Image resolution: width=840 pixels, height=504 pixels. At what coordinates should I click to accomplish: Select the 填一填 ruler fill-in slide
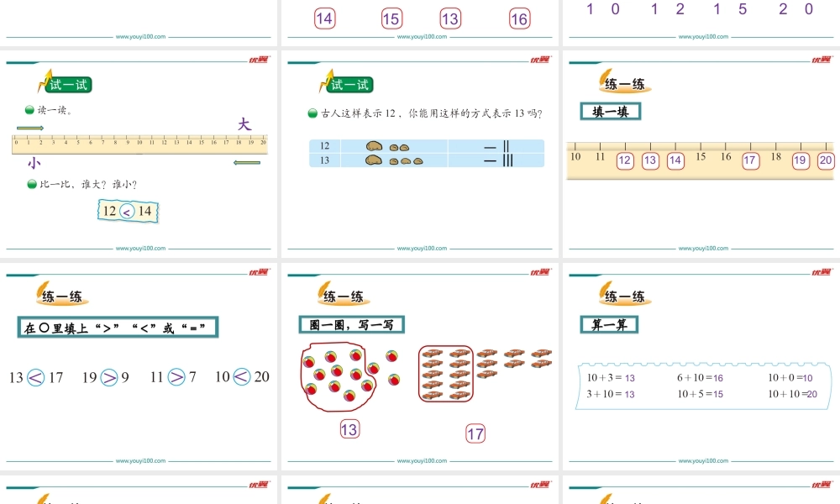tap(701, 155)
